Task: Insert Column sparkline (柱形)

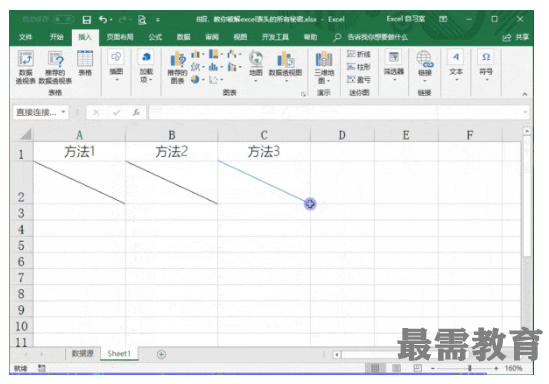Action: point(359,67)
